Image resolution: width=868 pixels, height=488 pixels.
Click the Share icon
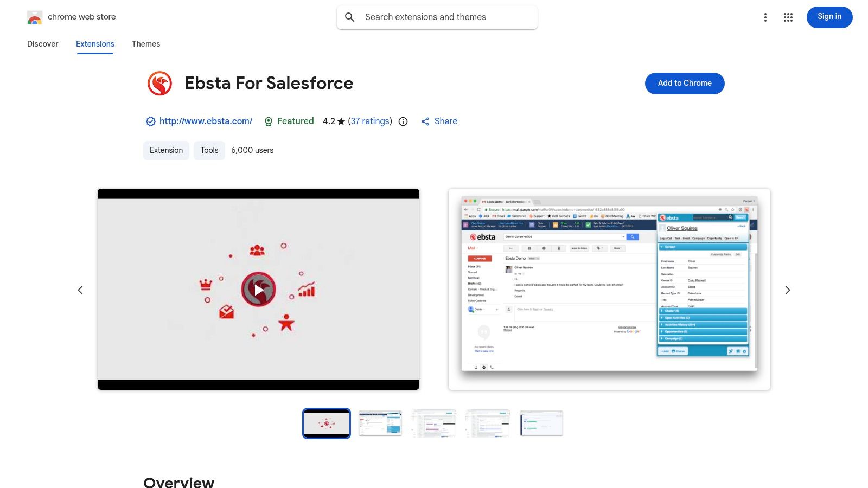(x=425, y=121)
